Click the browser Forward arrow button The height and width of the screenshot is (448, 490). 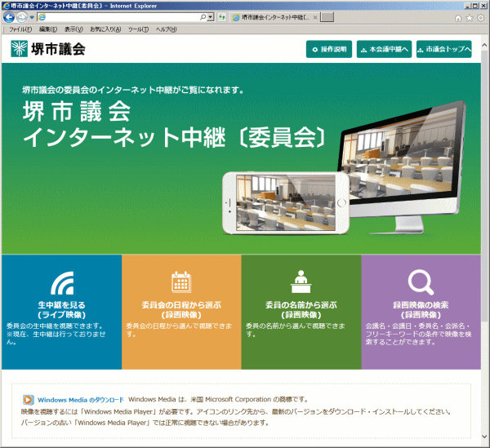point(22,17)
